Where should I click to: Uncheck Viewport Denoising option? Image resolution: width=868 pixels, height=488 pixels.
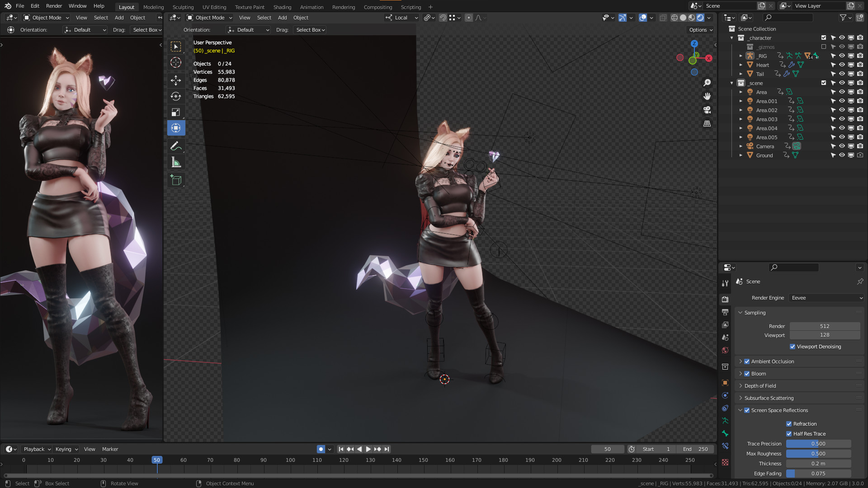pyautogui.click(x=793, y=347)
